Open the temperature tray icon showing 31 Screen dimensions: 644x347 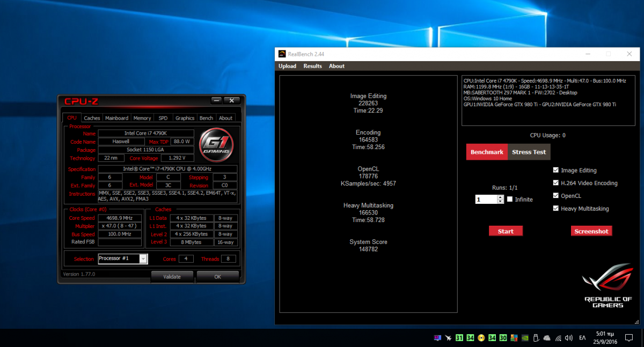click(459, 338)
